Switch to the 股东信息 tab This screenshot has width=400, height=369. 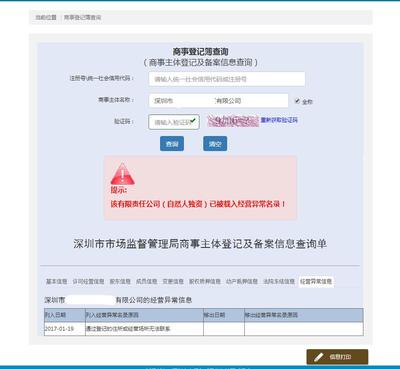[x=120, y=282]
